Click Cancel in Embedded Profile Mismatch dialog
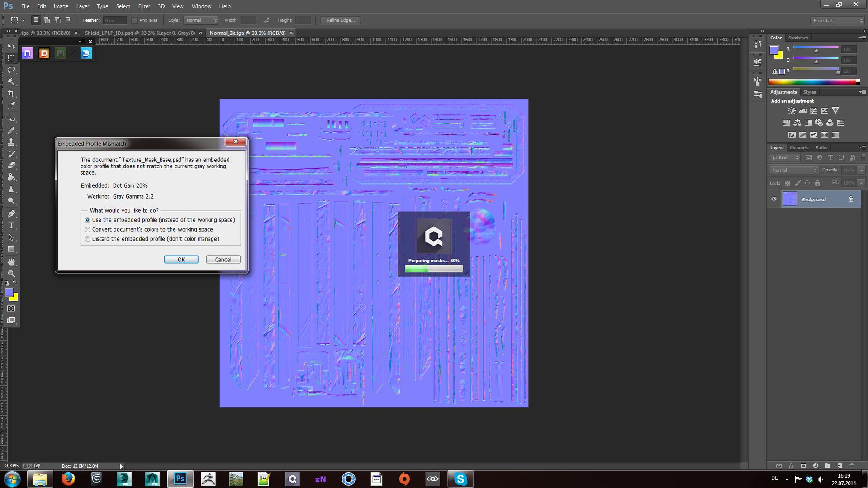Viewport: 868px width, 488px height. [x=223, y=260]
